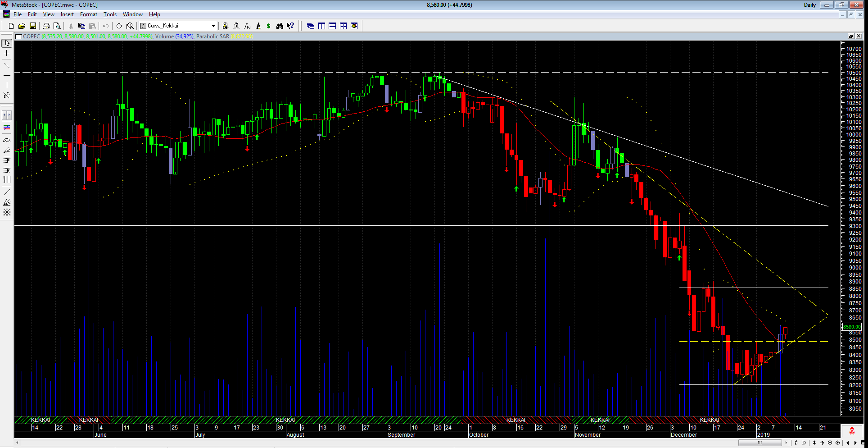
Task: Open the System Tester dollar icon
Action: (x=269, y=26)
